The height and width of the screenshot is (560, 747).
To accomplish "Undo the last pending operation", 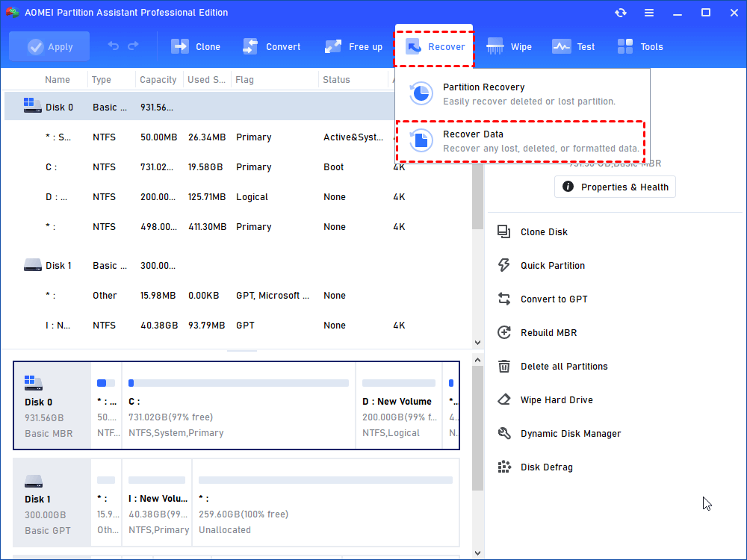I will coord(114,46).
